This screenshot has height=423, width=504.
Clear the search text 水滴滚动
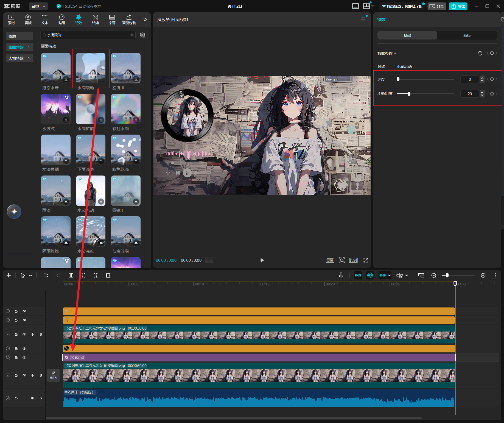click(132, 35)
